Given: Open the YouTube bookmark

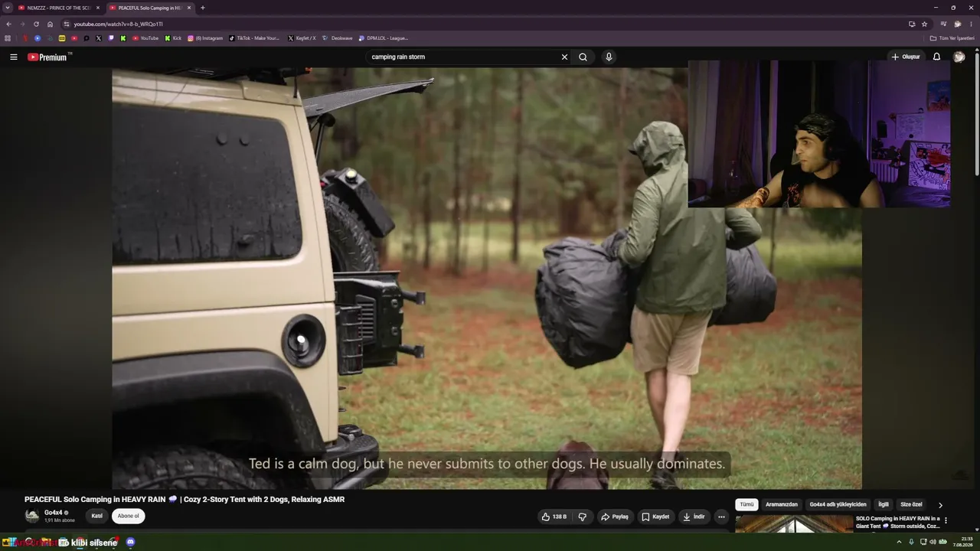Looking at the screenshot, I should (145, 37).
